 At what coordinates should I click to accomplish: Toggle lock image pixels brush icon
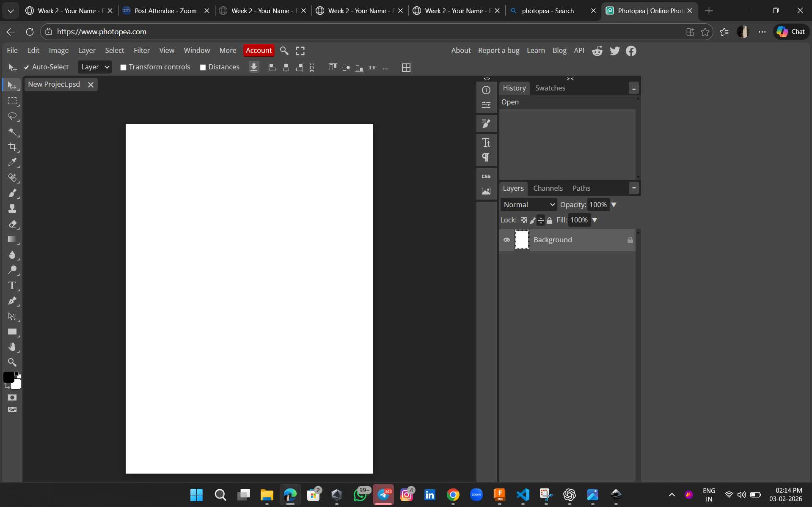[532, 220]
